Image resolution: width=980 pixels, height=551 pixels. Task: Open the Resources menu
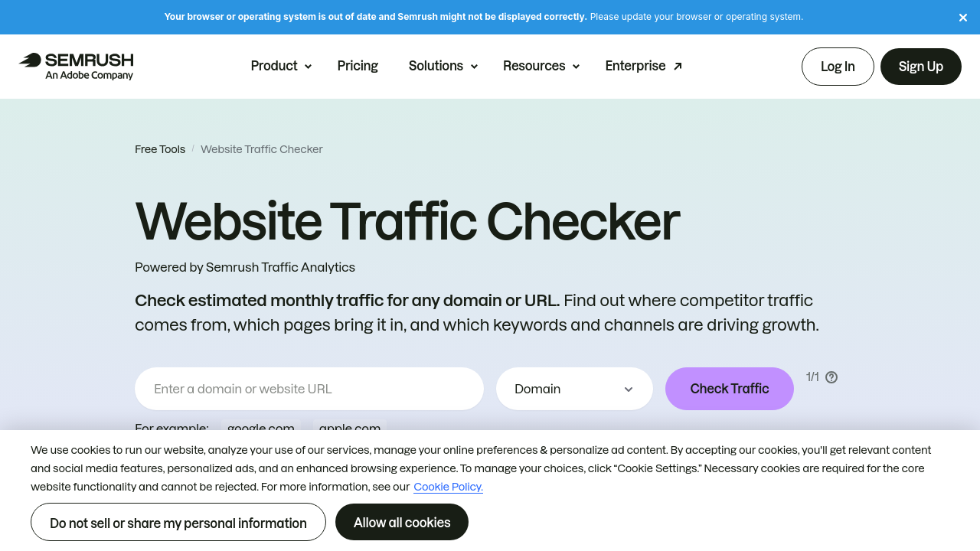click(541, 66)
